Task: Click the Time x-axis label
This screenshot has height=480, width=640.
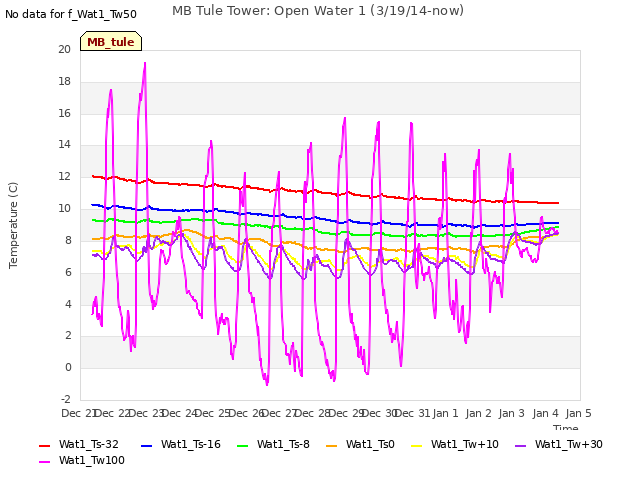Action: 566,427
